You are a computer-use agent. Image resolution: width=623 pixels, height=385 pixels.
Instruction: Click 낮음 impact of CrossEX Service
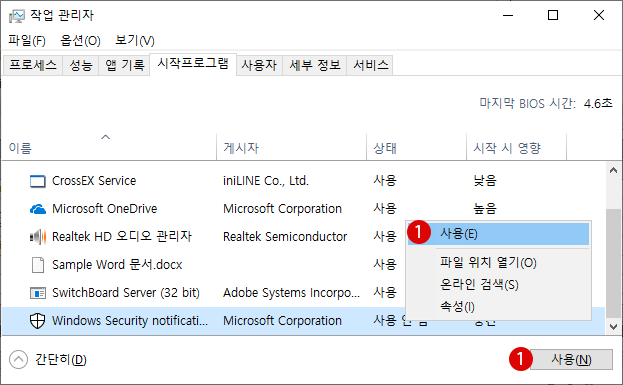[x=485, y=181]
